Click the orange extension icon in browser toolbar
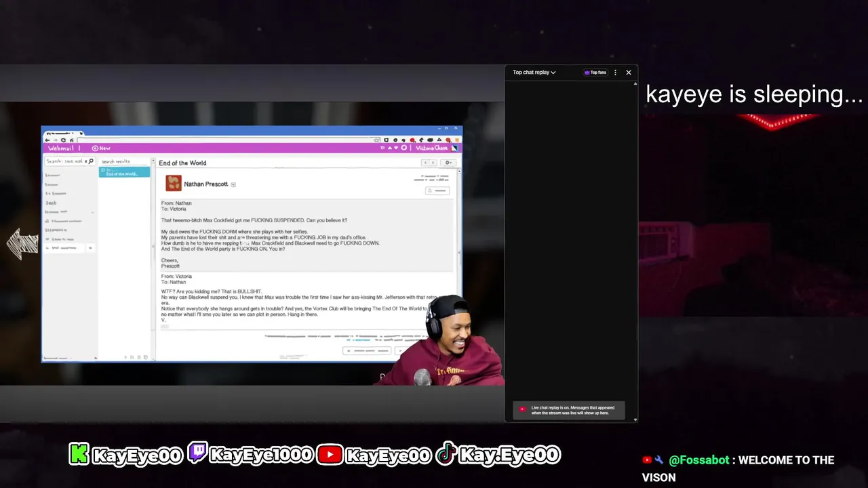The width and height of the screenshot is (868, 488). 457,140
